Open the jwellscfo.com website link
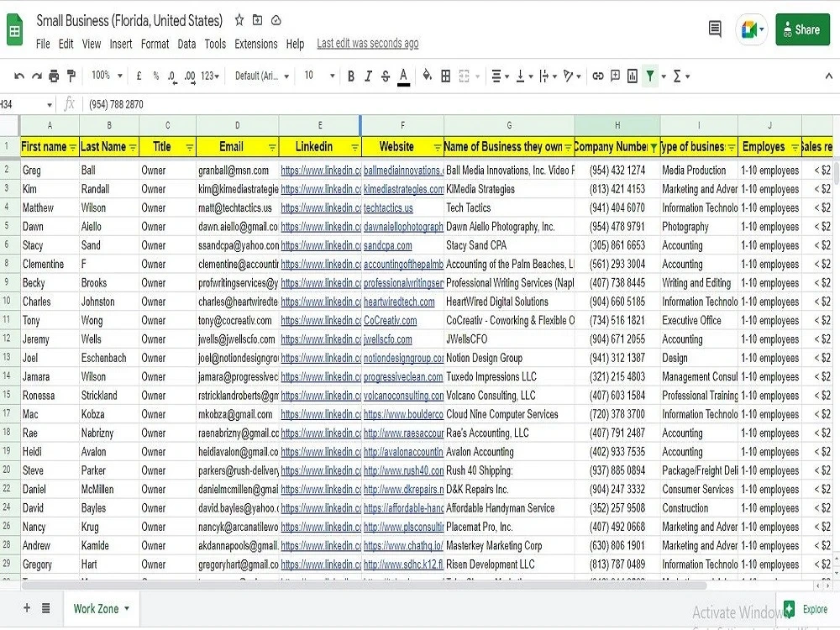 tap(388, 339)
